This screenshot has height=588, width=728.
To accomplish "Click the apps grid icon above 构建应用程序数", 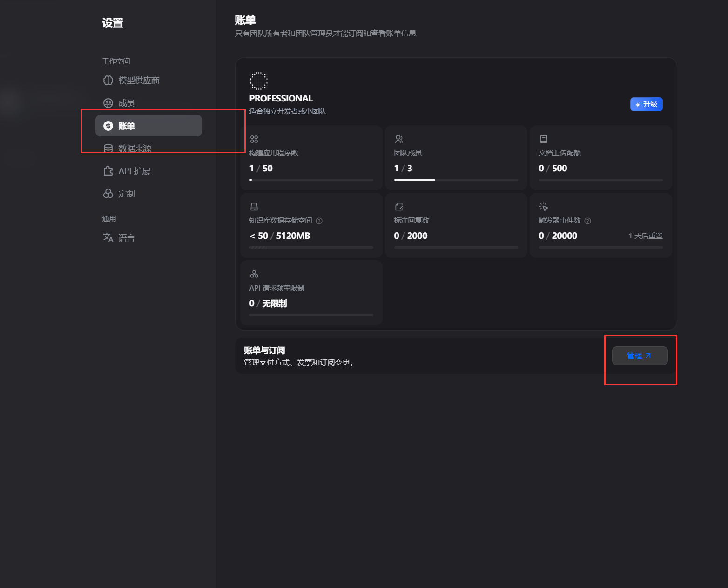I will [254, 139].
